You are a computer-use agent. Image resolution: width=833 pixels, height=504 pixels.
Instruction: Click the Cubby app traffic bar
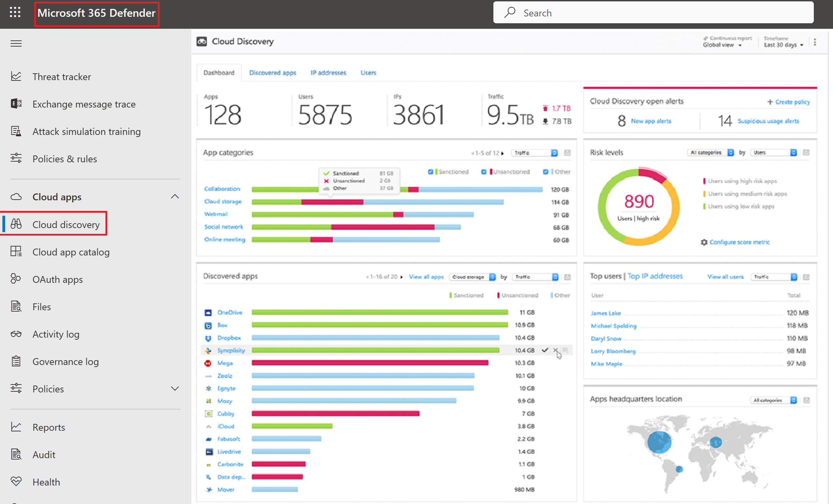pyautogui.click(x=336, y=414)
